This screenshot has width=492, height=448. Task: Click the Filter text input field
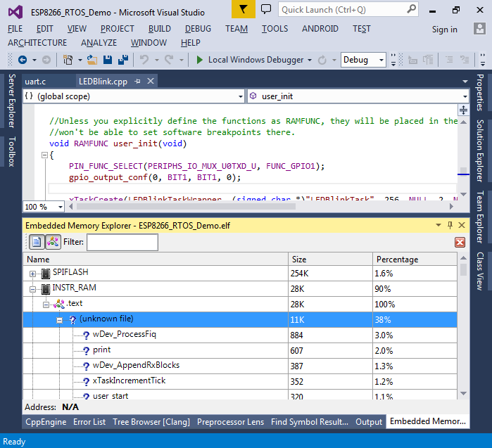[x=122, y=242]
